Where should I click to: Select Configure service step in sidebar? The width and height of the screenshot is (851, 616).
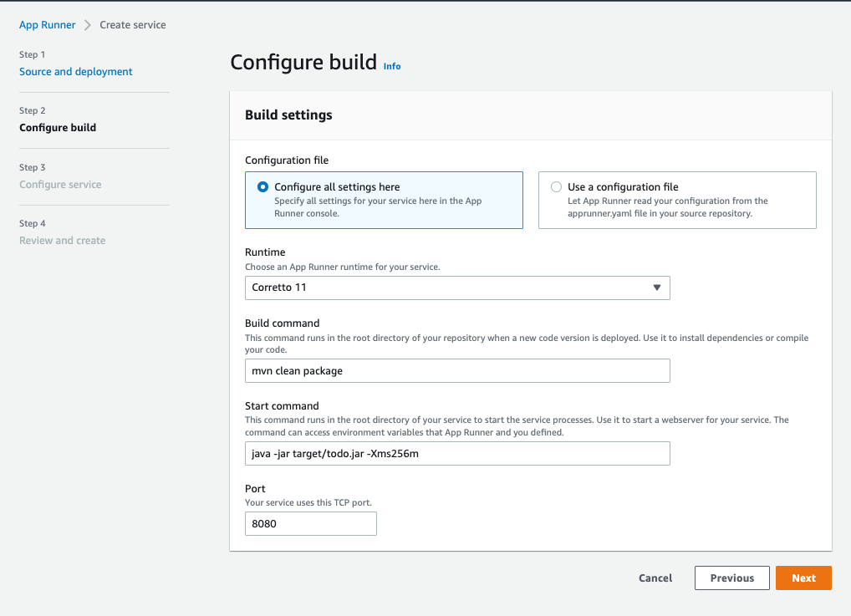60,185
